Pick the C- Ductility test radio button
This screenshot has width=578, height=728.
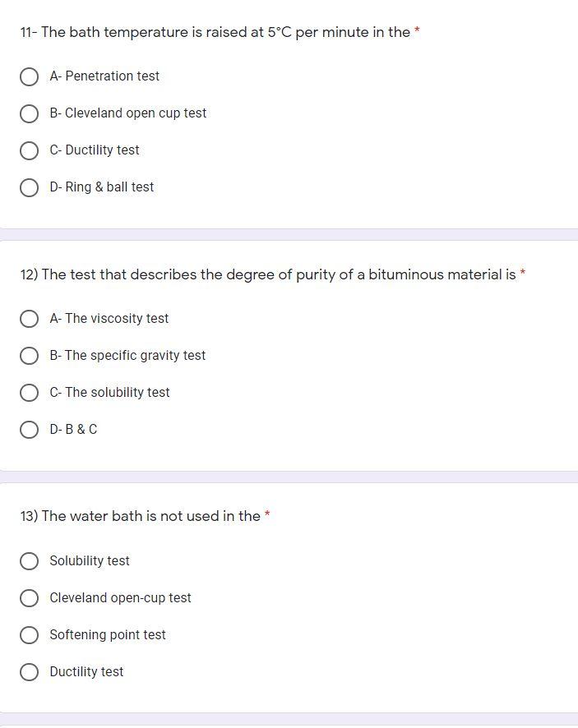point(29,150)
